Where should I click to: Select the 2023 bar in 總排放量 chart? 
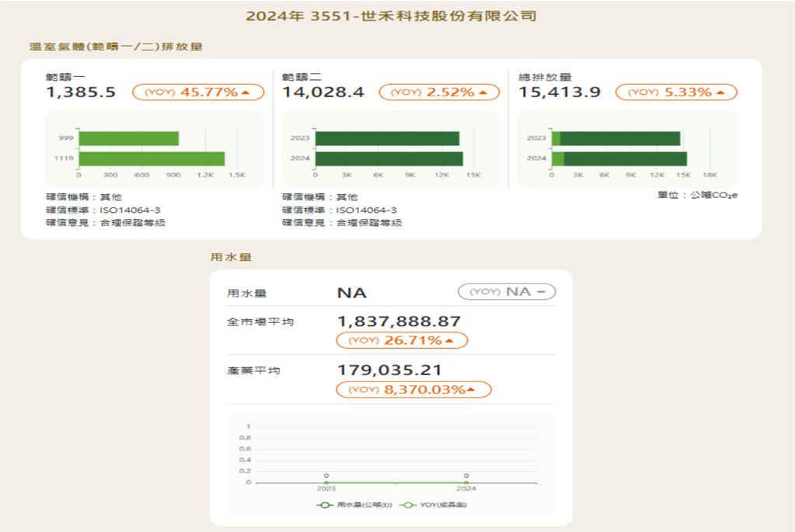(616, 138)
